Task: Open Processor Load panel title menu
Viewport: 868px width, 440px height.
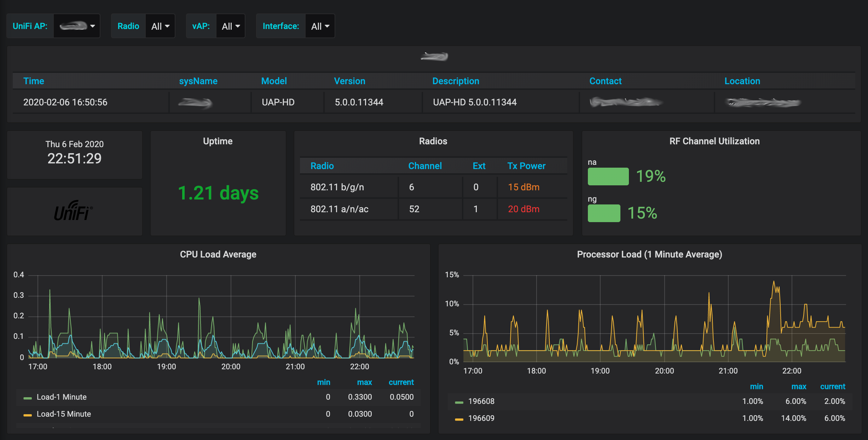Action: point(649,254)
